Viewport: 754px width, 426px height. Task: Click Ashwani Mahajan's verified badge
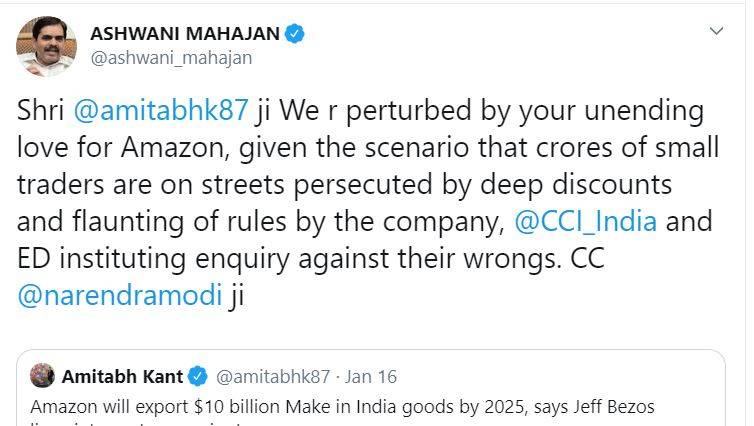point(295,34)
